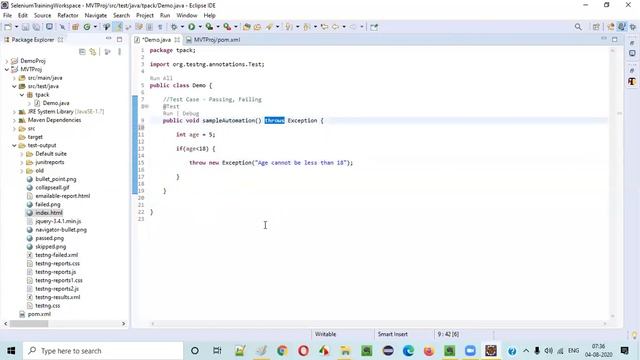Click the Search magnifier icon in toolbar
640x360 pixels.
click(x=578, y=27)
